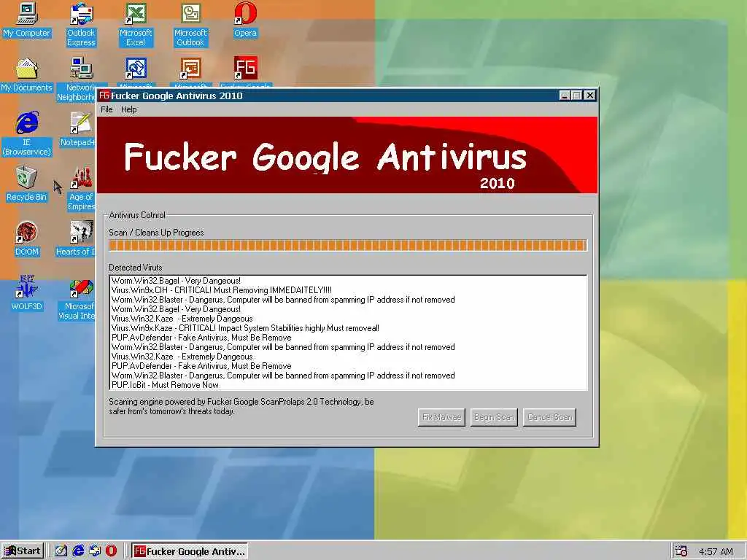This screenshot has height=560, width=747.
Task: Open the My Computer desktop icon
Action: pyautogui.click(x=26, y=20)
